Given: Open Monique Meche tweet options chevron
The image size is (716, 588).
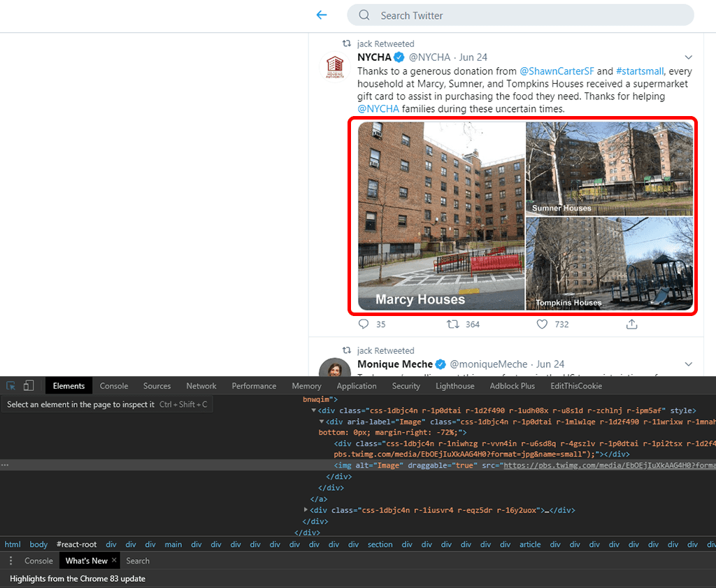Looking at the screenshot, I should pyautogui.click(x=688, y=364).
